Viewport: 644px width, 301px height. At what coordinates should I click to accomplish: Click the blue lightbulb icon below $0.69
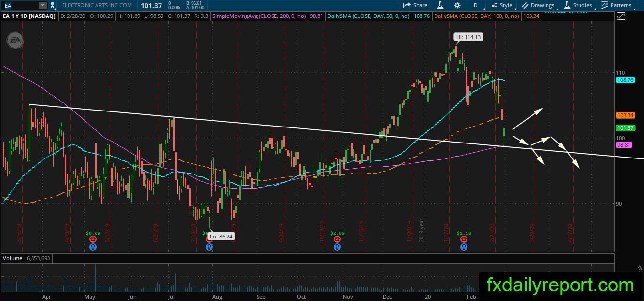pos(93,246)
